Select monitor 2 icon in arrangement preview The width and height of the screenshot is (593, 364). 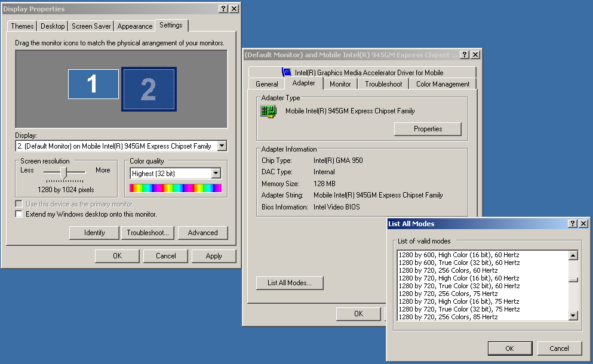(x=149, y=89)
